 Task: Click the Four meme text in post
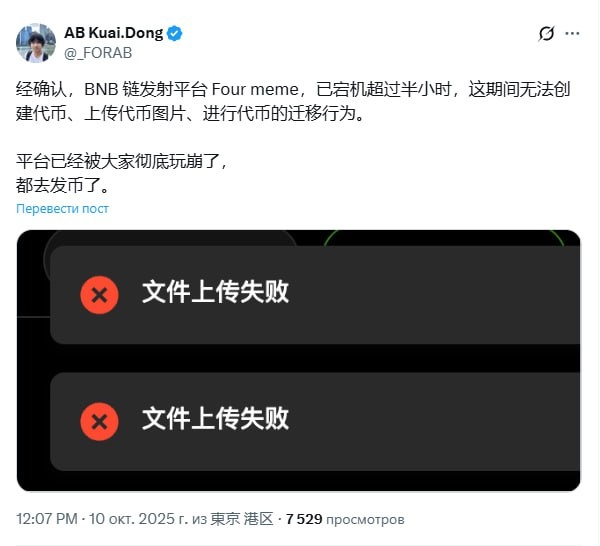click(255, 90)
